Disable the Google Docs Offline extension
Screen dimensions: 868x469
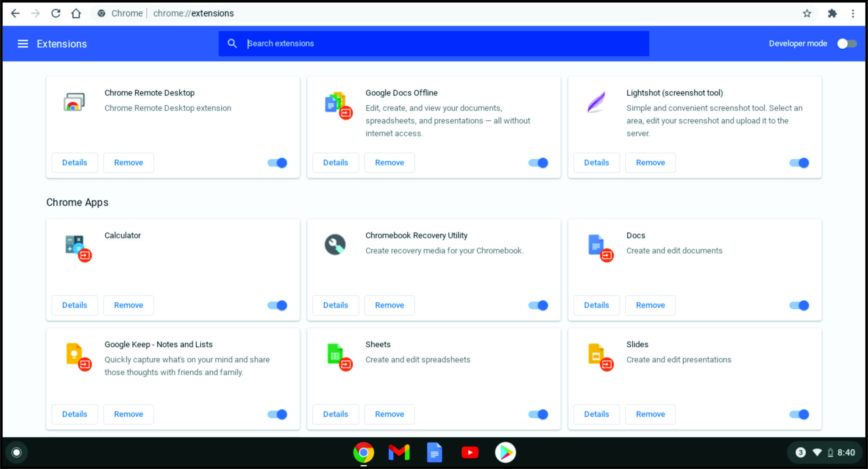click(x=537, y=162)
